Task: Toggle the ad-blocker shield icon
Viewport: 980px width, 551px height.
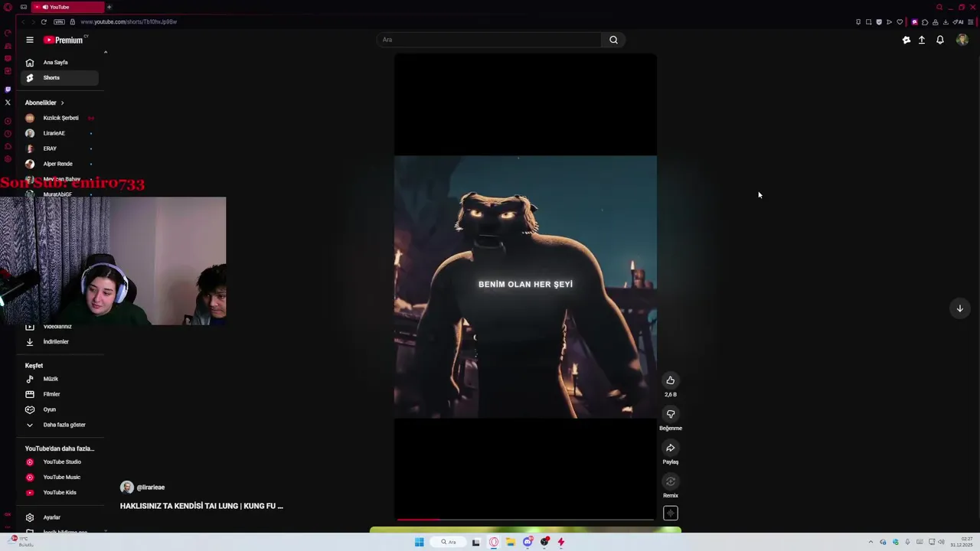Action: click(879, 22)
